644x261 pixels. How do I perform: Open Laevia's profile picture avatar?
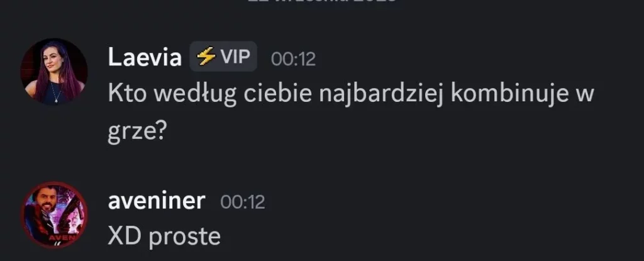(x=54, y=72)
